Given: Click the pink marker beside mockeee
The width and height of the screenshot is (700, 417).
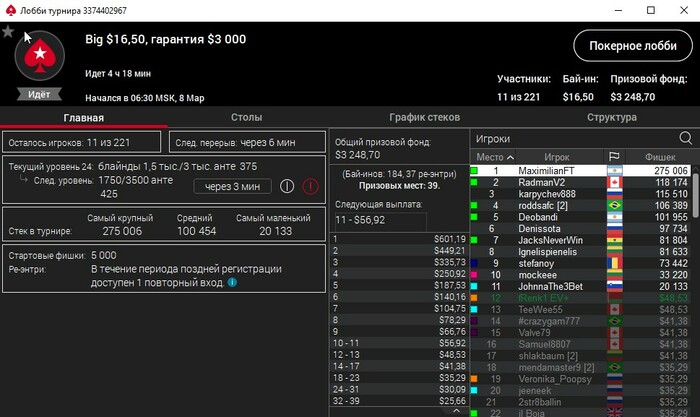Looking at the screenshot, I should pyautogui.click(x=474, y=275).
